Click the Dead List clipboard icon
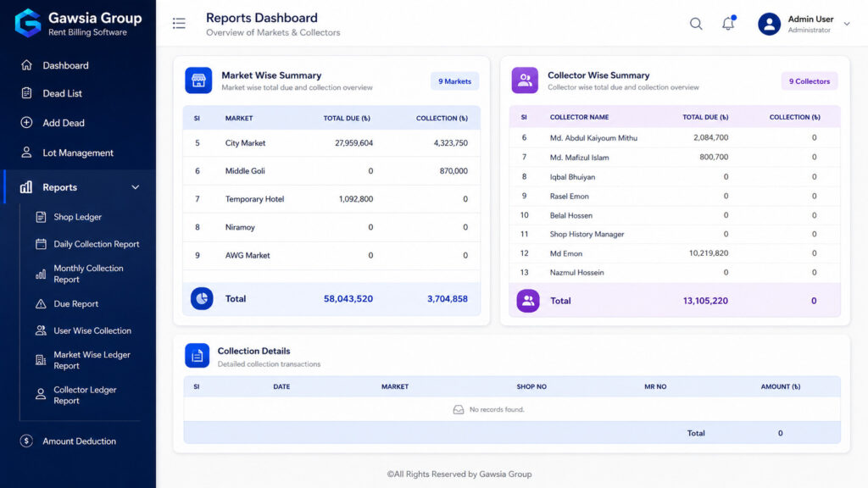The width and height of the screenshot is (868, 488). coord(26,93)
